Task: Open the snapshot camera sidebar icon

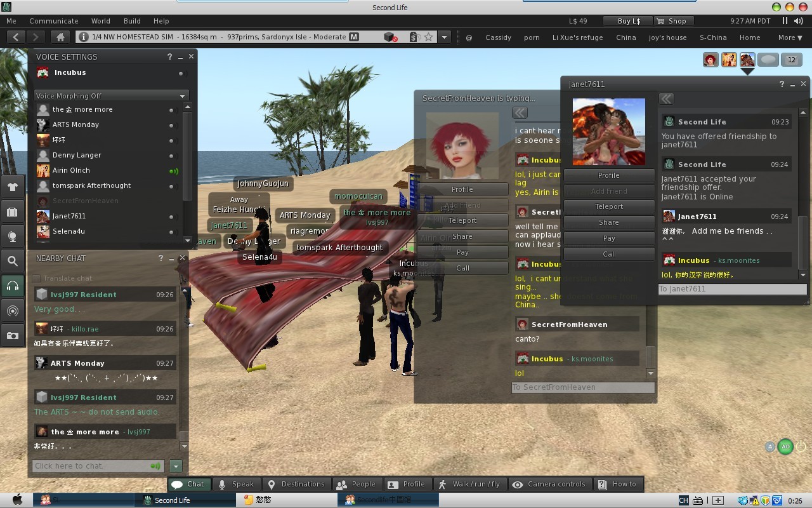Action: tap(13, 335)
